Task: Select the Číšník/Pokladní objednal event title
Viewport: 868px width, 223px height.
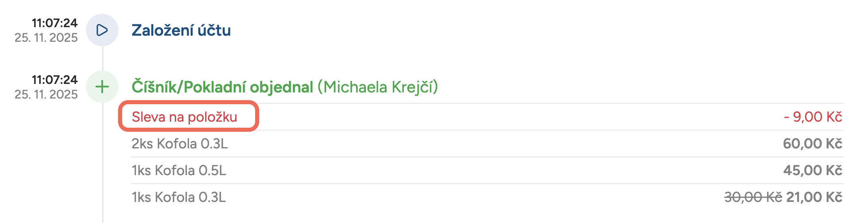Action: point(222,87)
